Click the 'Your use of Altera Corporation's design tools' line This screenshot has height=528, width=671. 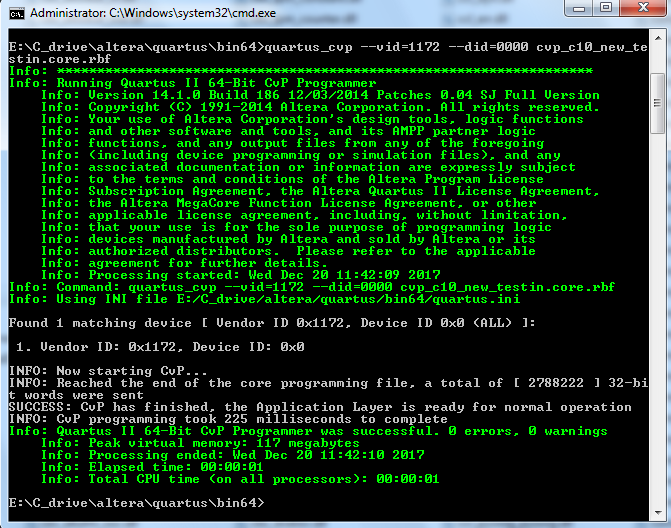pos(312,119)
